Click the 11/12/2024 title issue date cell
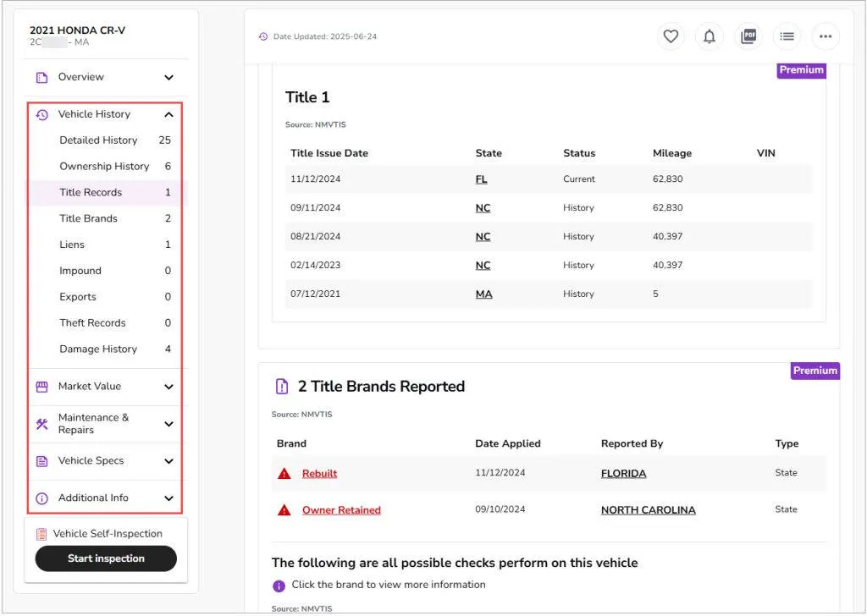 (315, 179)
